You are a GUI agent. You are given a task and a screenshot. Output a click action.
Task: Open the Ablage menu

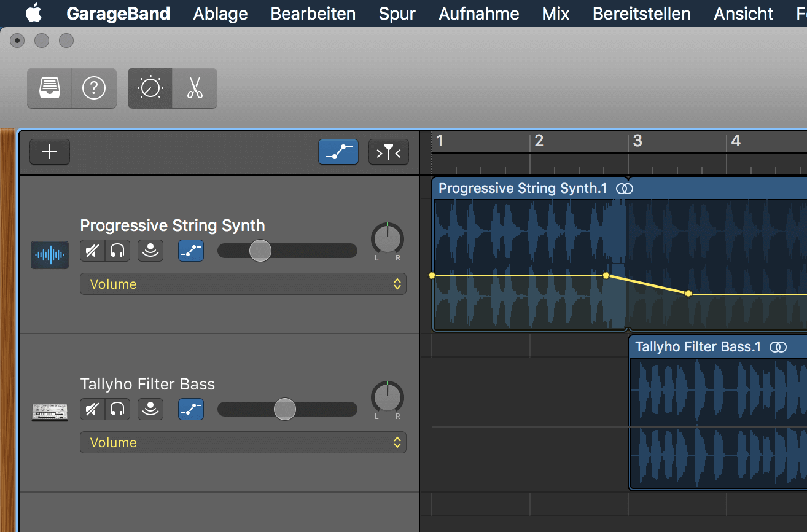[x=220, y=14]
